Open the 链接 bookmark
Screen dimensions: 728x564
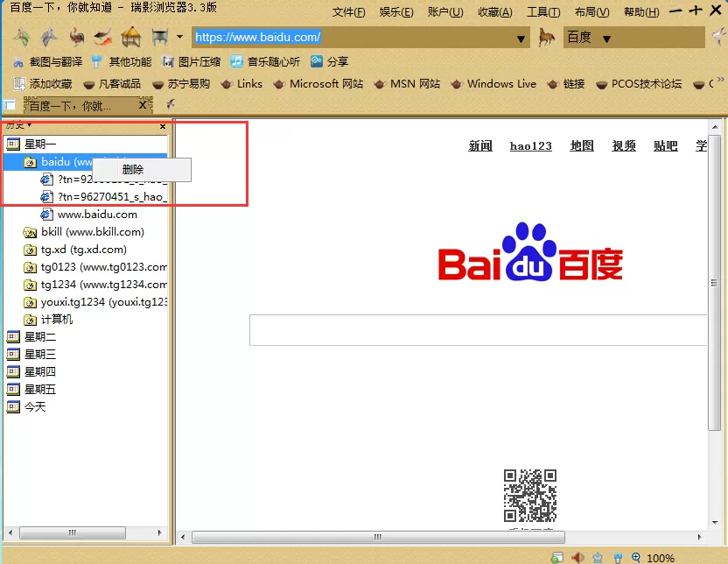[x=565, y=84]
